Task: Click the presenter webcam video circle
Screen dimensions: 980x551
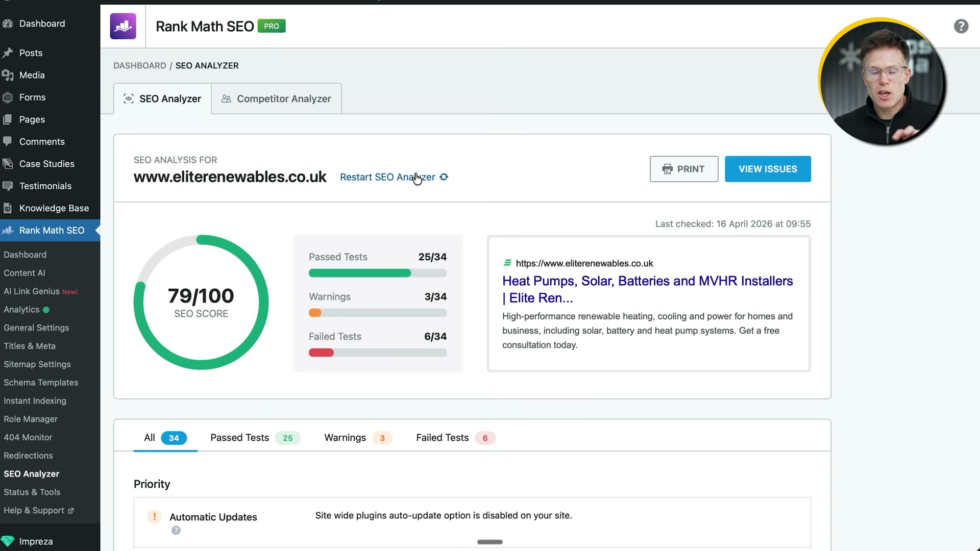Action: click(883, 82)
